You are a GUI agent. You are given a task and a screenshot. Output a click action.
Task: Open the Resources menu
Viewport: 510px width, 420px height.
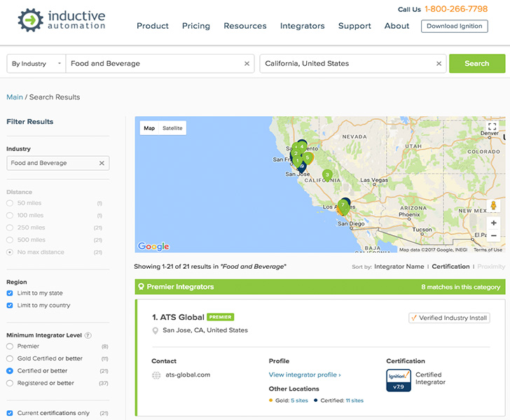(245, 26)
